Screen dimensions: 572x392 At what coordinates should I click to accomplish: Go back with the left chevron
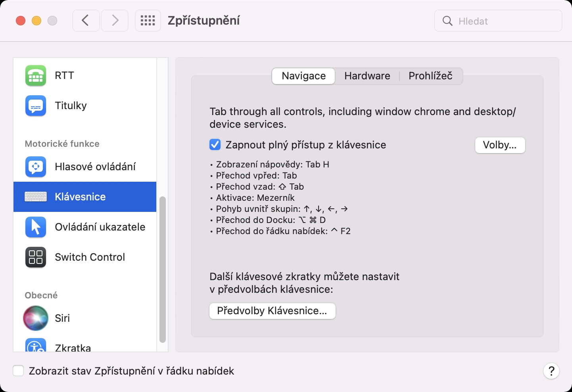[x=86, y=21]
